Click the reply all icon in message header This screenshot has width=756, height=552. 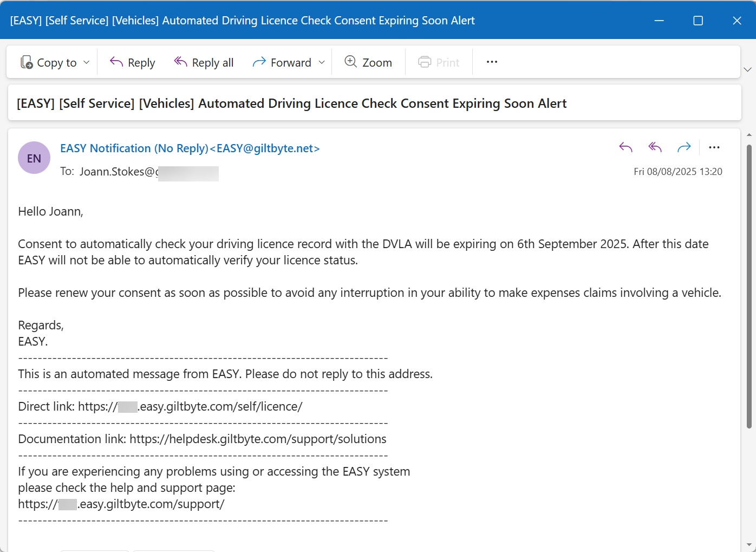point(655,147)
